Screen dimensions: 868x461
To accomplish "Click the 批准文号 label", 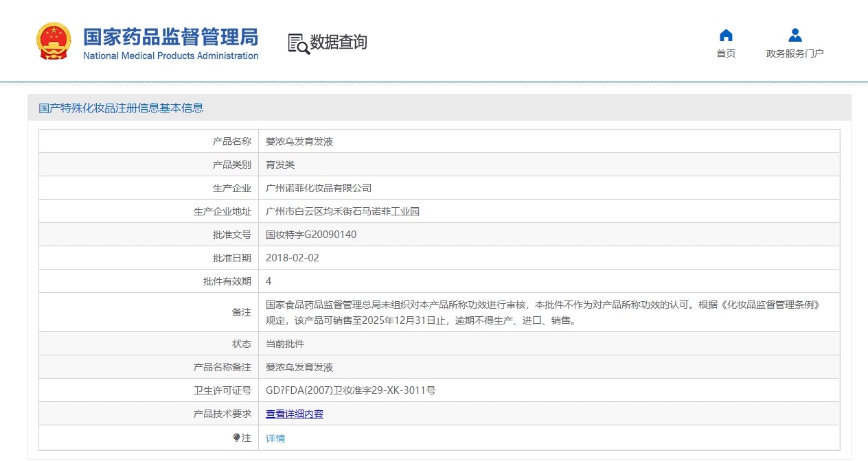I will pyautogui.click(x=232, y=235).
